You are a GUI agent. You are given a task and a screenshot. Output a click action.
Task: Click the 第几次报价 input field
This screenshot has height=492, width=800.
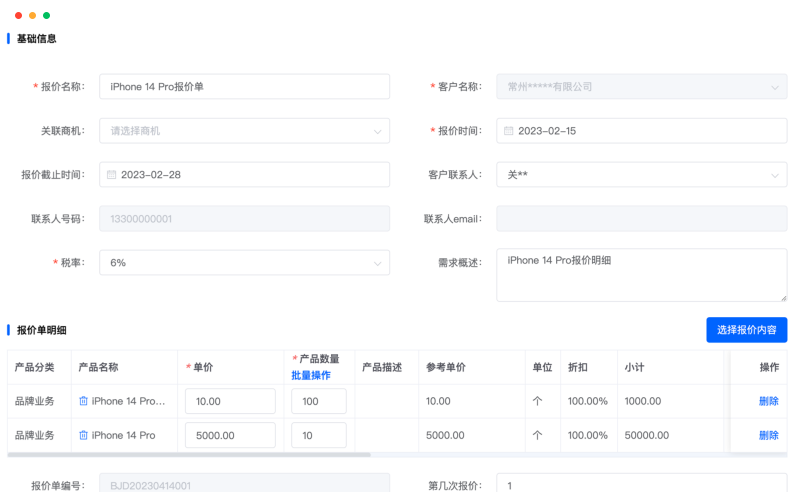coord(641,484)
